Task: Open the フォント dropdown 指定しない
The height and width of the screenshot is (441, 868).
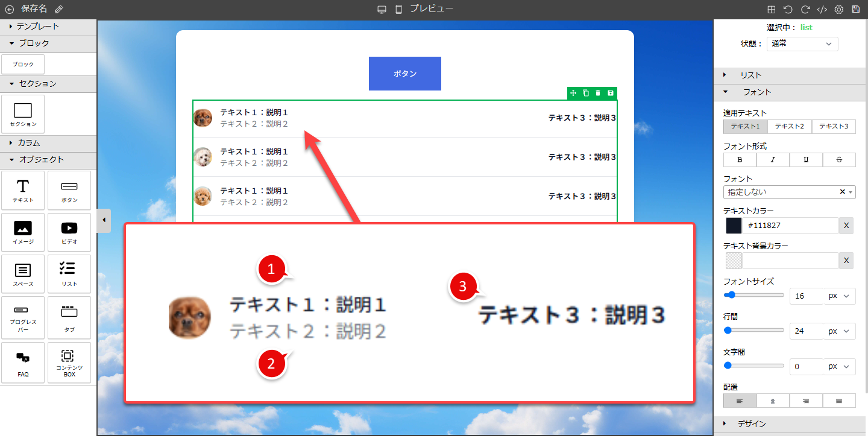Action: pyautogui.click(x=784, y=192)
